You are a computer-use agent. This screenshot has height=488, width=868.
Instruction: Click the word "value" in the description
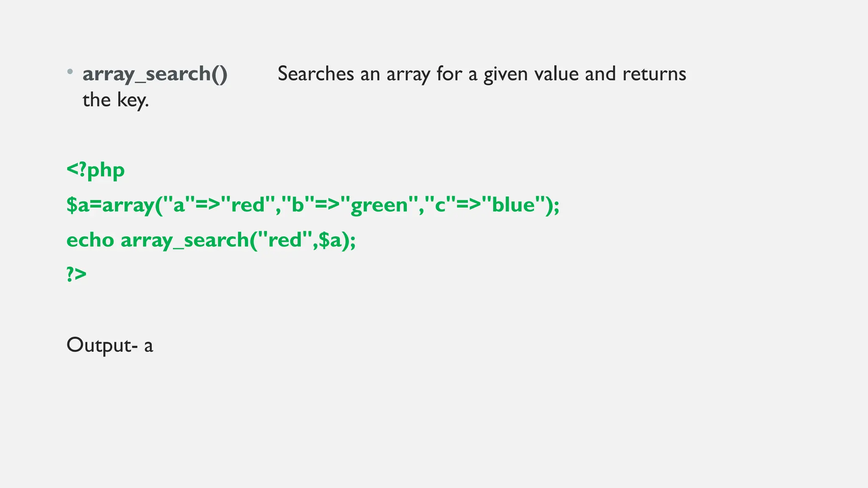coord(556,74)
